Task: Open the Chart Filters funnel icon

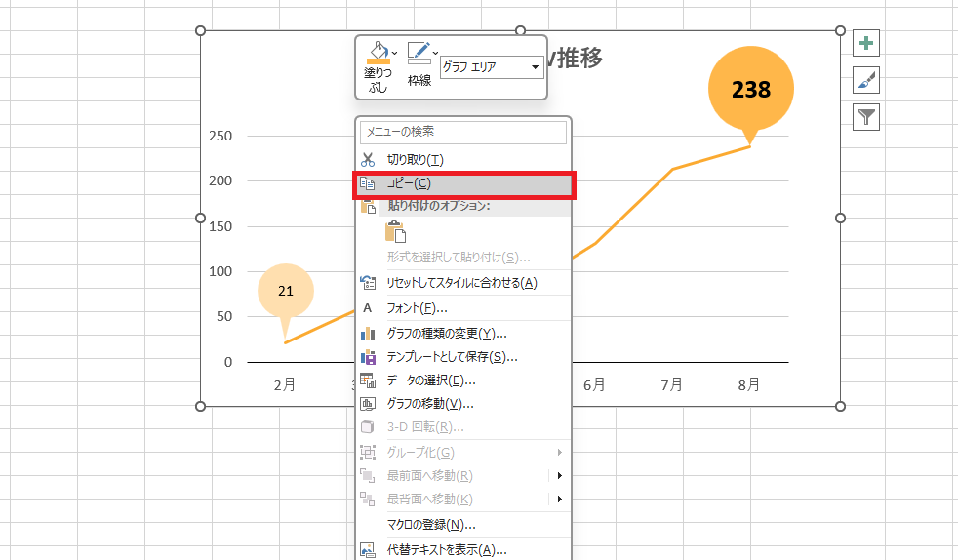Action: coord(866,117)
